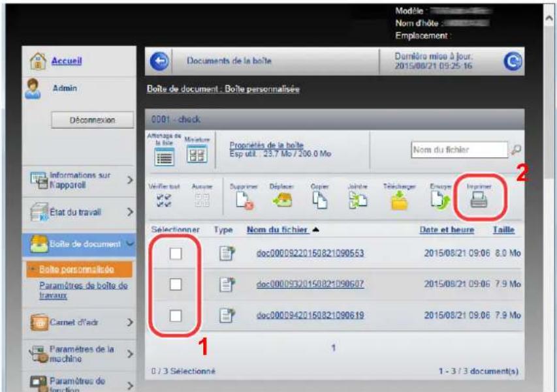Sort by Date et heure column

pos(447,230)
